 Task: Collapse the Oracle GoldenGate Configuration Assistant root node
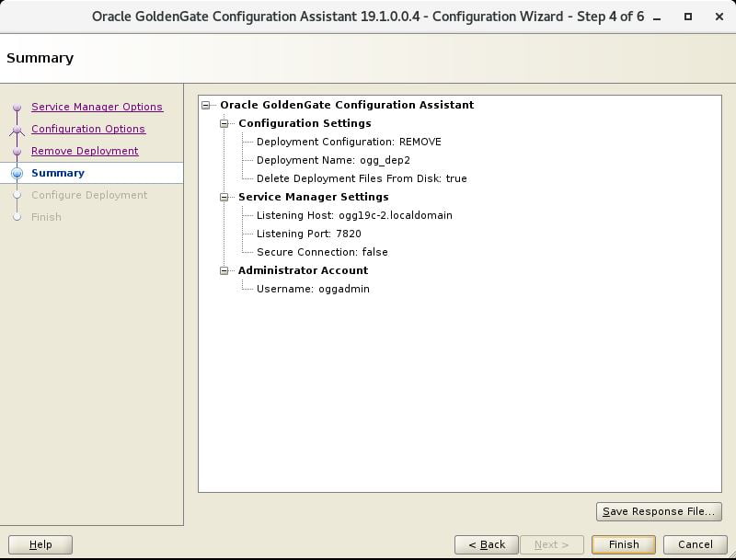205,105
